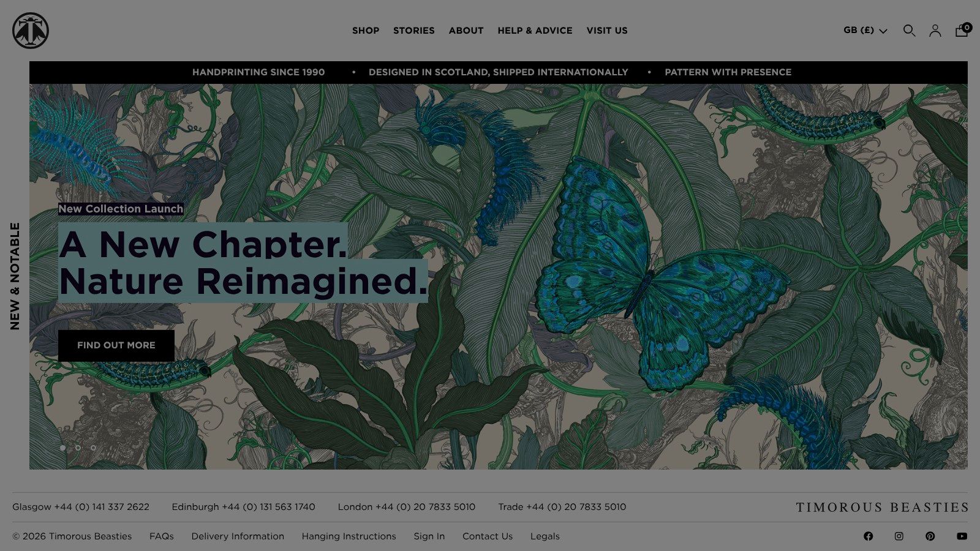Select the second carousel slide dot

(78, 448)
